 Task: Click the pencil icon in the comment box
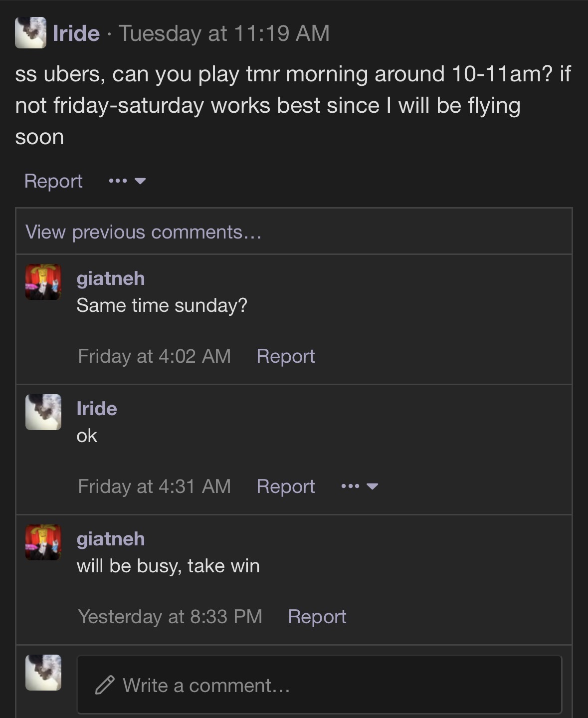pyautogui.click(x=105, y=685)
